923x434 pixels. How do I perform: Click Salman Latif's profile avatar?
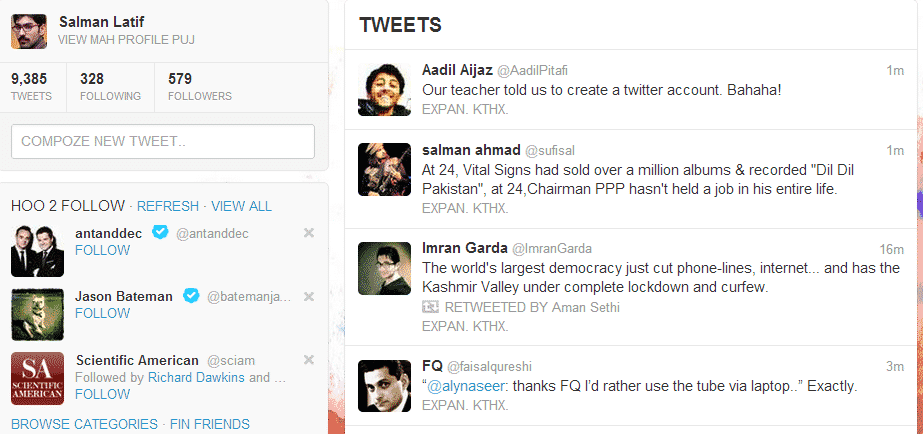[29, 31]
